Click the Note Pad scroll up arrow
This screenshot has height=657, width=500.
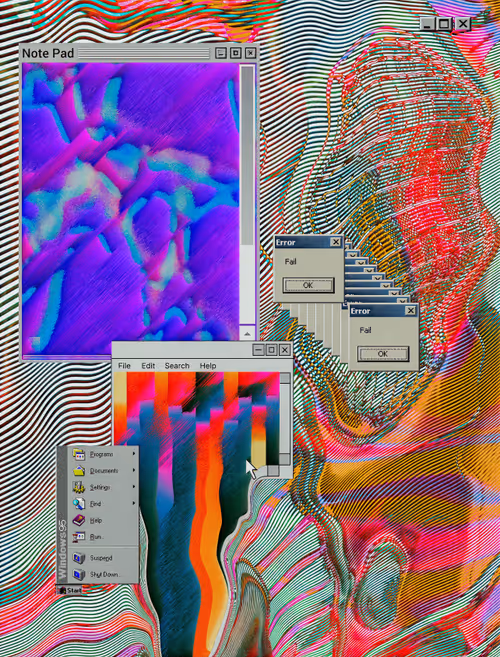point(247,334)
